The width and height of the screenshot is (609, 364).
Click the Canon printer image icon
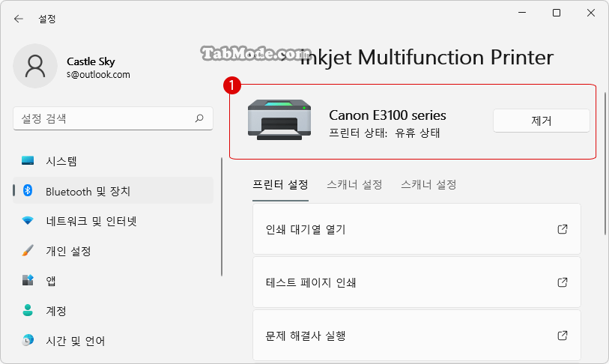pyautogui.click(x=279, y=120)
